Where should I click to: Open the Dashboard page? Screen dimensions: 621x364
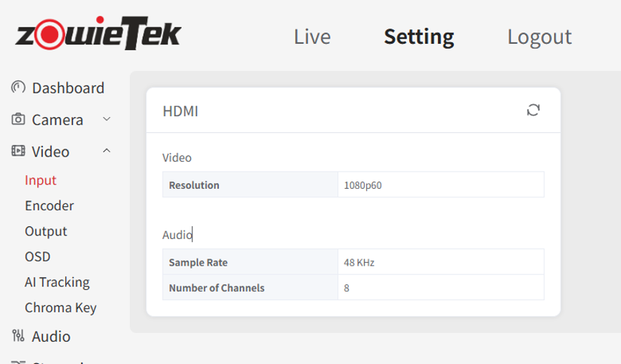pos(68,88)
